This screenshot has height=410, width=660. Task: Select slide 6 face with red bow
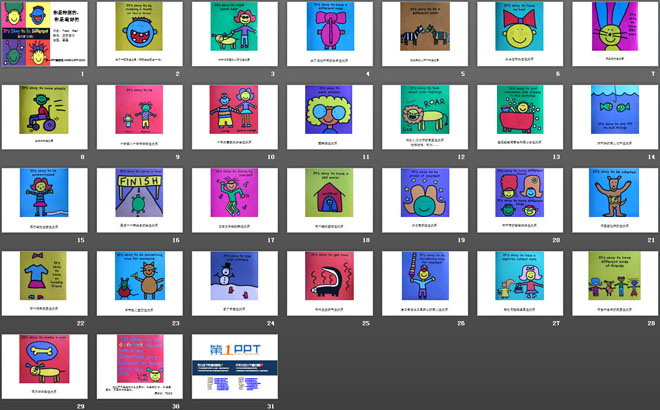[x=520, y=34]
